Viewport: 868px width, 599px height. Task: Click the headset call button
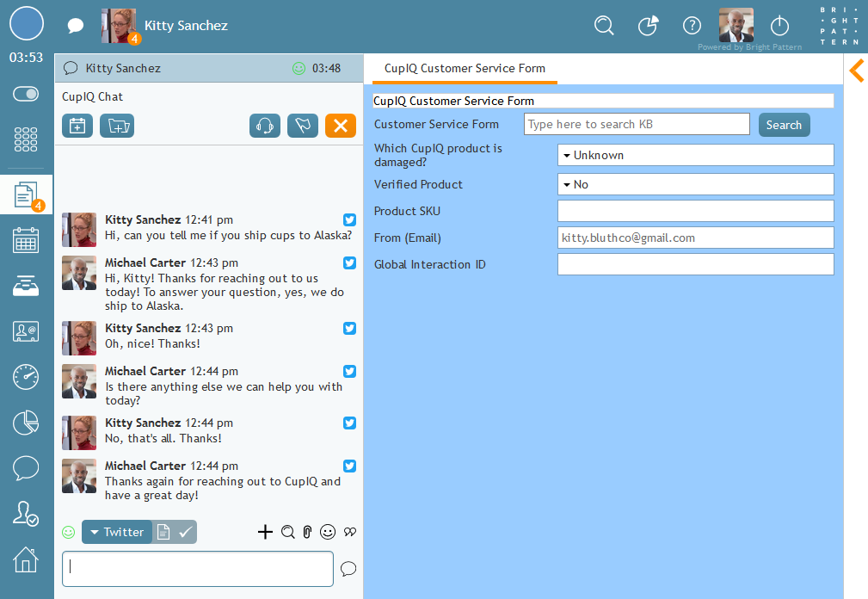[x=265, y=126]
